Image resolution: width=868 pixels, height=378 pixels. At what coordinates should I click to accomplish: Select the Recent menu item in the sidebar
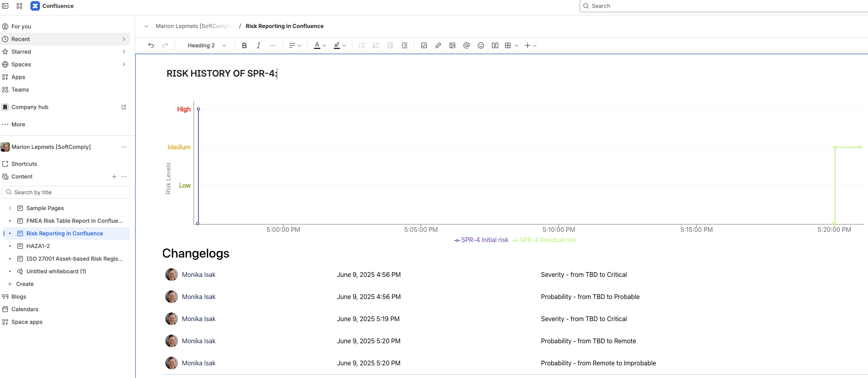point(21,39)
